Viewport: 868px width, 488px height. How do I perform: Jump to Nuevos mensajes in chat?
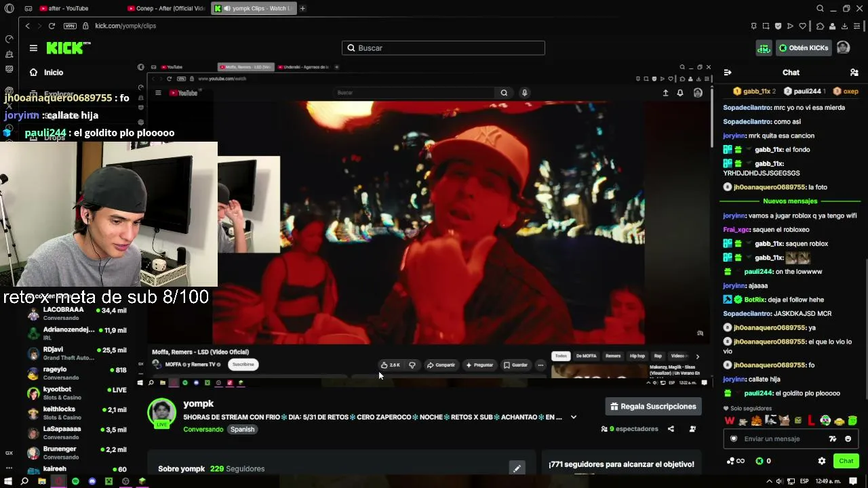[x=790, y=201]
